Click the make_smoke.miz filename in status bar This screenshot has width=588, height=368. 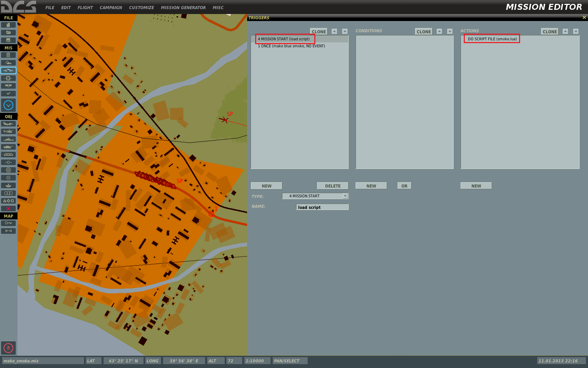click(x=43, y=361)
